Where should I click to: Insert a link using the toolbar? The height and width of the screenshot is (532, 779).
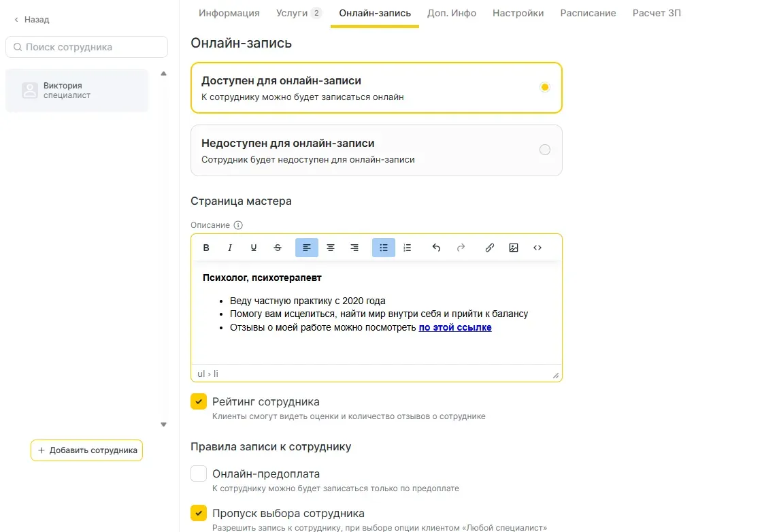click(x=490, y=248)
